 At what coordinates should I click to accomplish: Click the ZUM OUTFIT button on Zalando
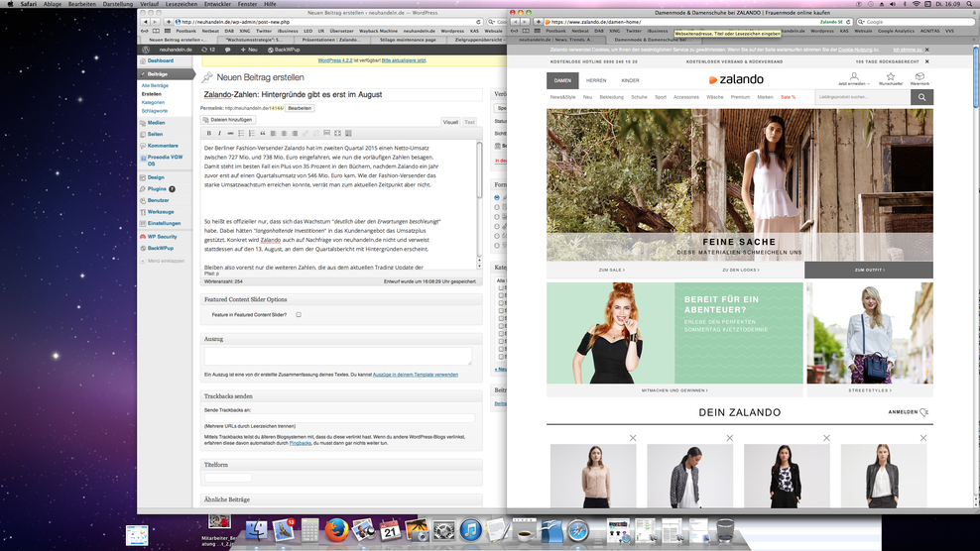[869, 270]
